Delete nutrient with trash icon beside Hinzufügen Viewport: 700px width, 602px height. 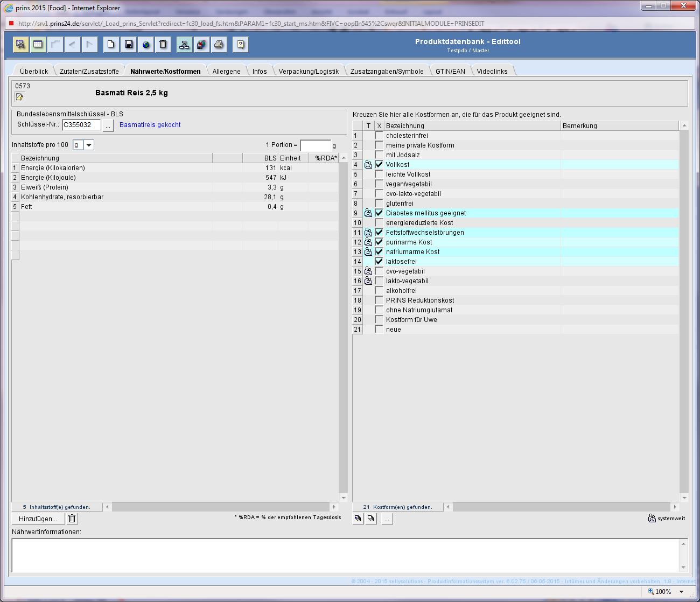[x=72, y=519]
